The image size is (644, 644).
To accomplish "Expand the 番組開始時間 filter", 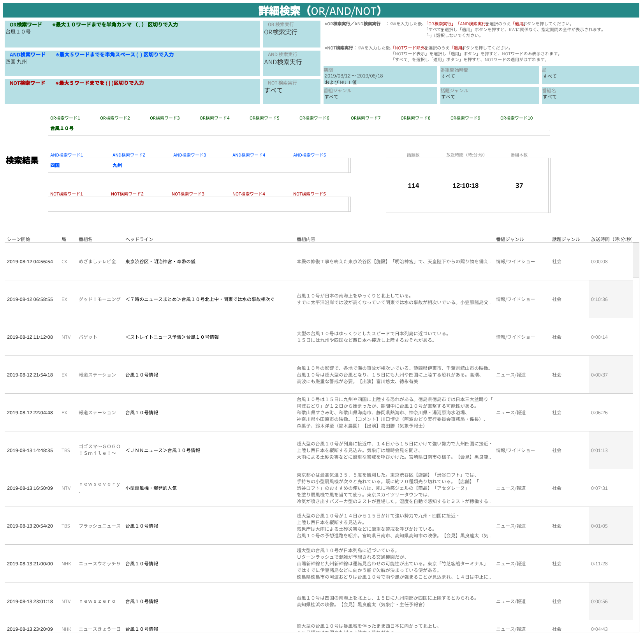I will [489, 76].
